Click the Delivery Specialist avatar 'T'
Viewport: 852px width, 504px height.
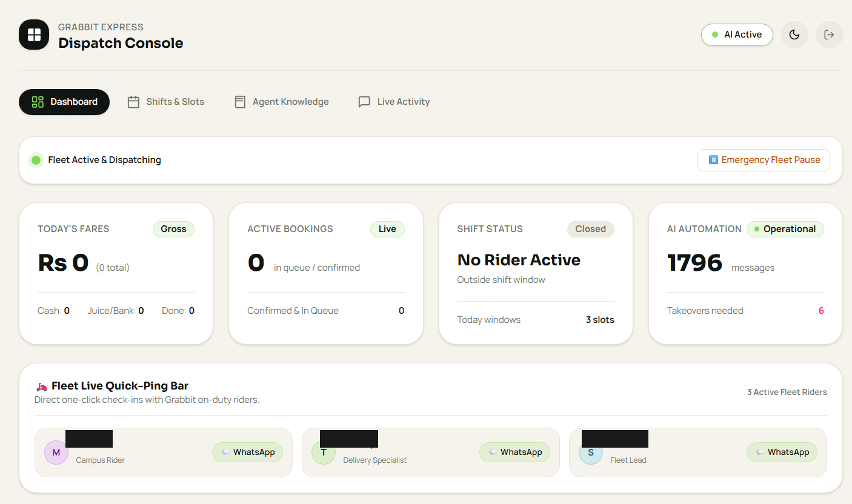pos(324,453)
